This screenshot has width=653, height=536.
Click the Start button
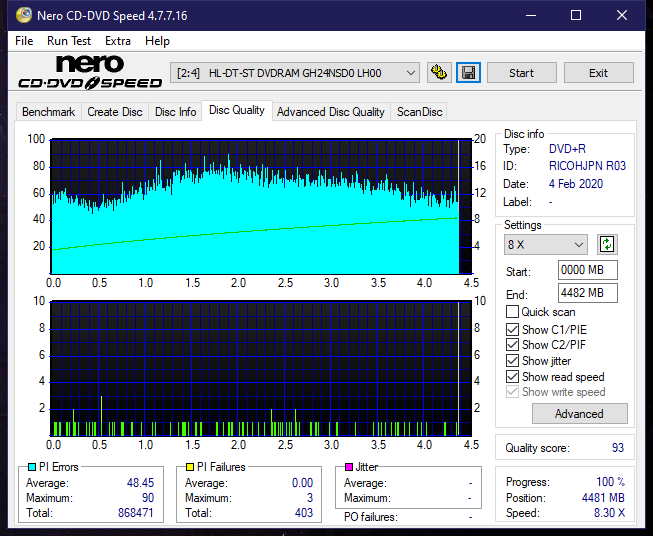pos(521,73)
